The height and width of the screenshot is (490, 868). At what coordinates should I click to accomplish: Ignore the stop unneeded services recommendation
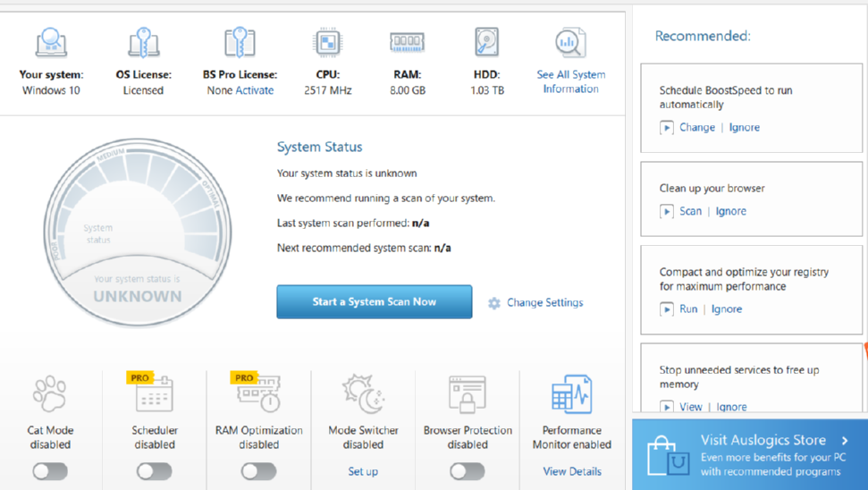(731, 407)
